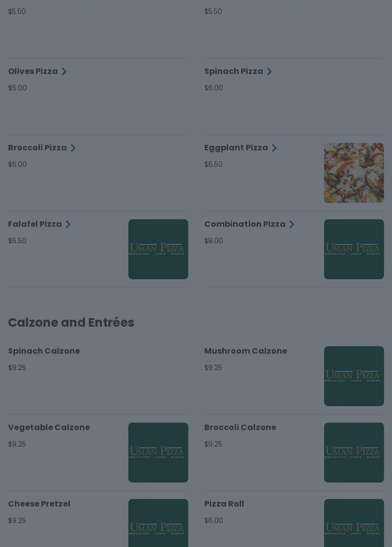The image size is (392, 547).
Task: Click the Calzone and Entrées section heading
Action: pyautogui.click(x=71, y=323)
